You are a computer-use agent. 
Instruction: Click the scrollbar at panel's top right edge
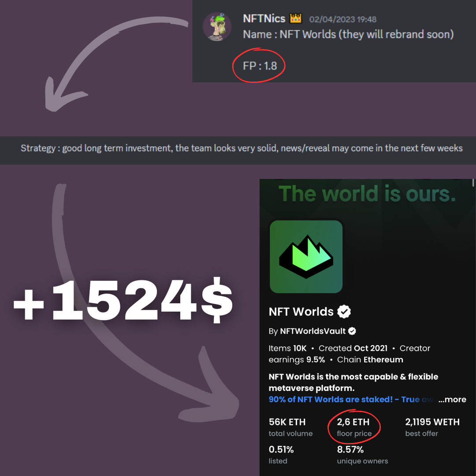[x=473, y=183]
